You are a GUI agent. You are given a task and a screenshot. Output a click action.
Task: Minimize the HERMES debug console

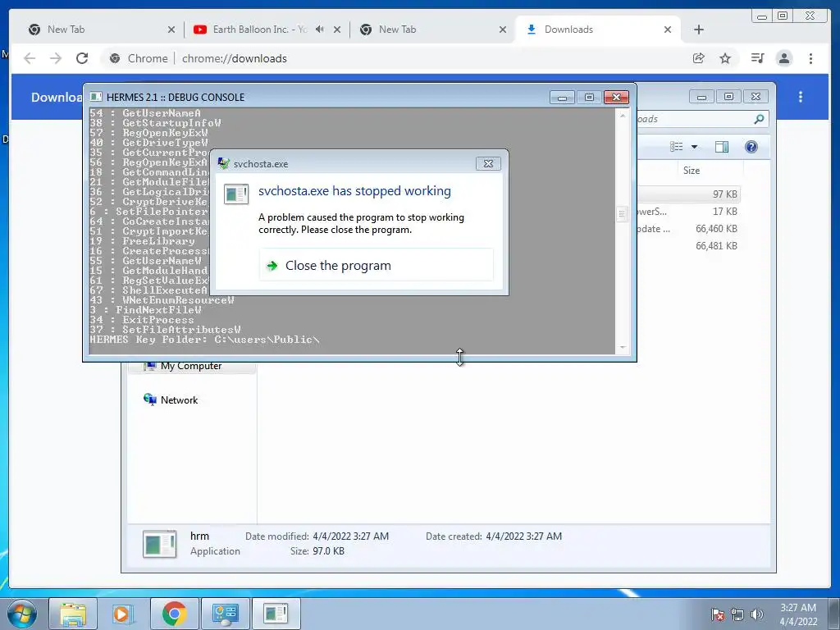(562, 97)
